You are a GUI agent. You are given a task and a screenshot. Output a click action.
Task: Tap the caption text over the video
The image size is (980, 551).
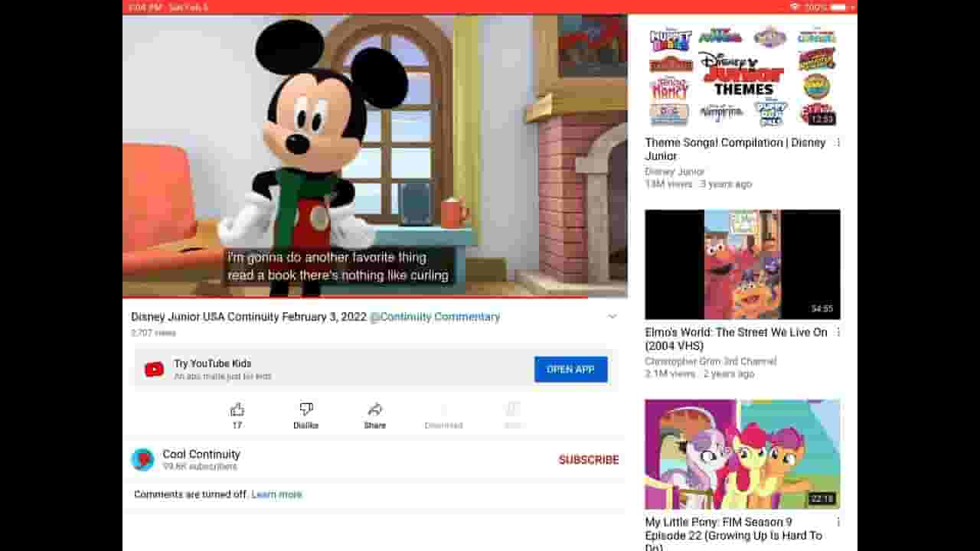338,266
